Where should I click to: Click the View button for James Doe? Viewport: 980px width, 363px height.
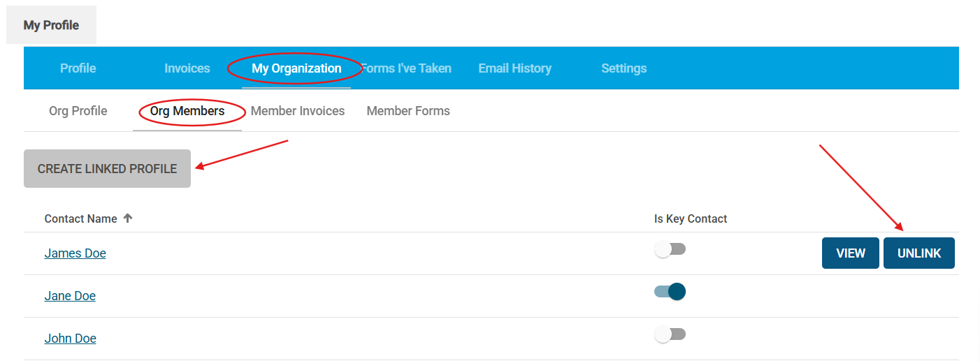click(851, 253)
